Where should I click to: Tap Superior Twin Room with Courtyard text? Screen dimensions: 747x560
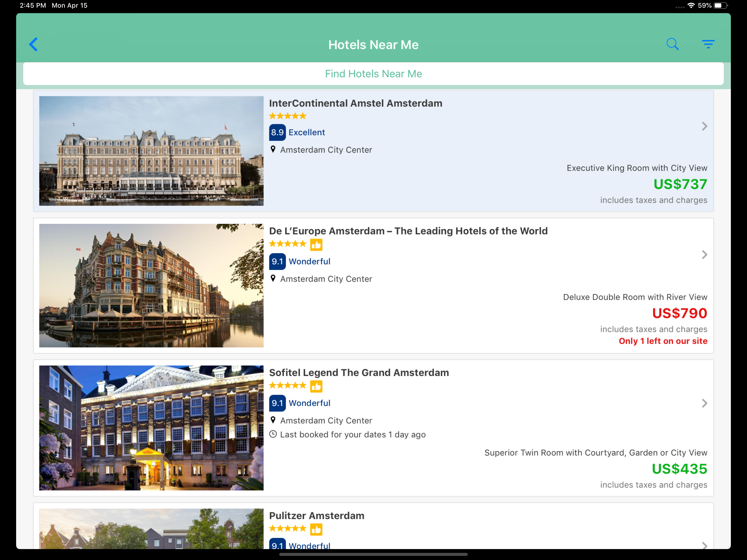coord(596,453)
